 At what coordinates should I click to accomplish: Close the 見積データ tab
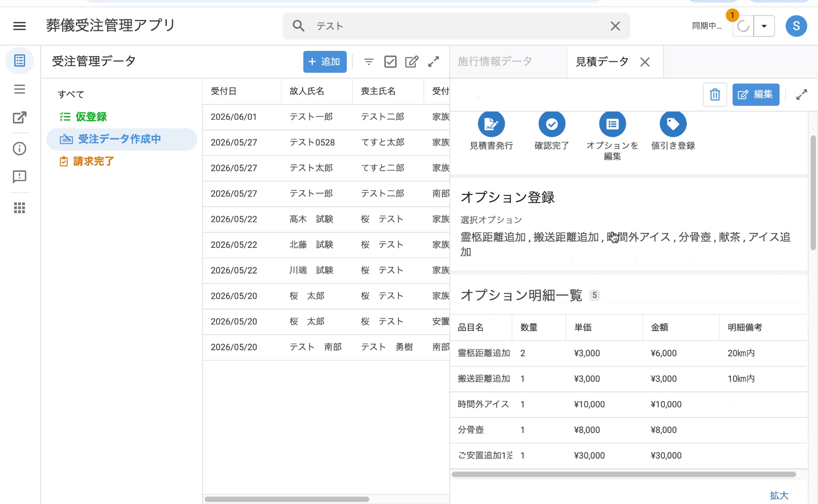pyautogui.click(x=645, y=62)
